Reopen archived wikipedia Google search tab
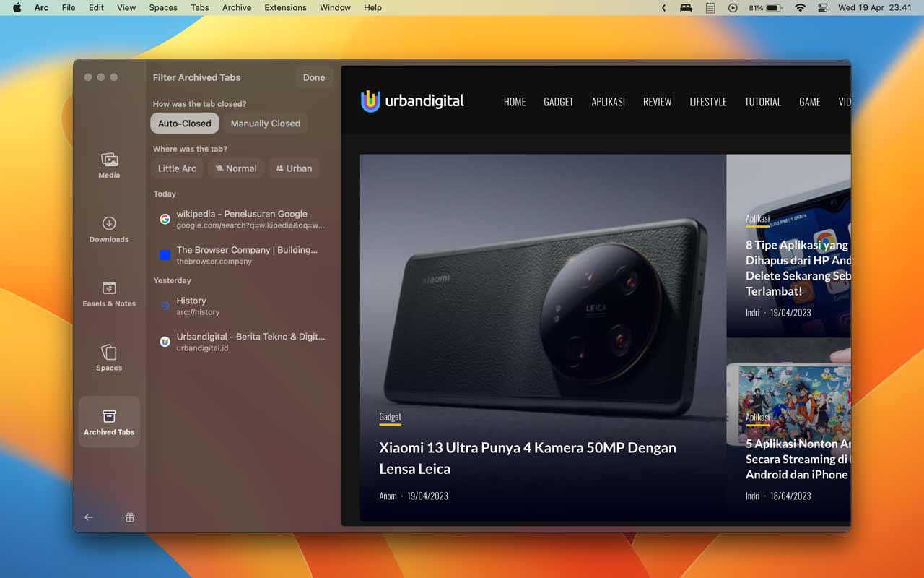This screenshot has width=924, height=578. (242, 219)
